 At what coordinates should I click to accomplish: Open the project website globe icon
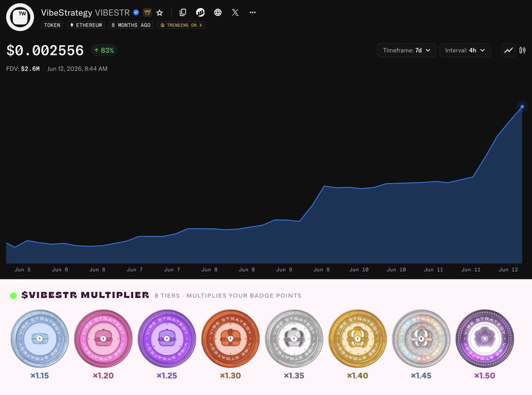pyautogui.click(x=218, y=12)
